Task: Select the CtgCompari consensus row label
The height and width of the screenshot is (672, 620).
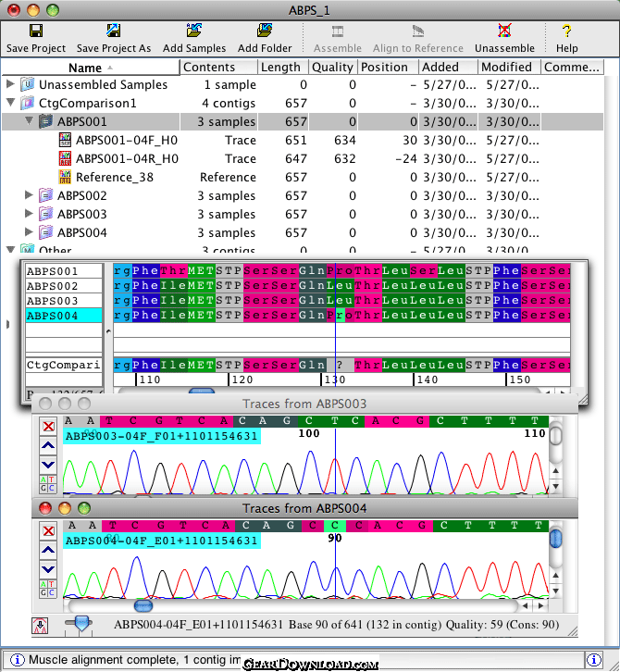Action: click(x=64, y=365)
